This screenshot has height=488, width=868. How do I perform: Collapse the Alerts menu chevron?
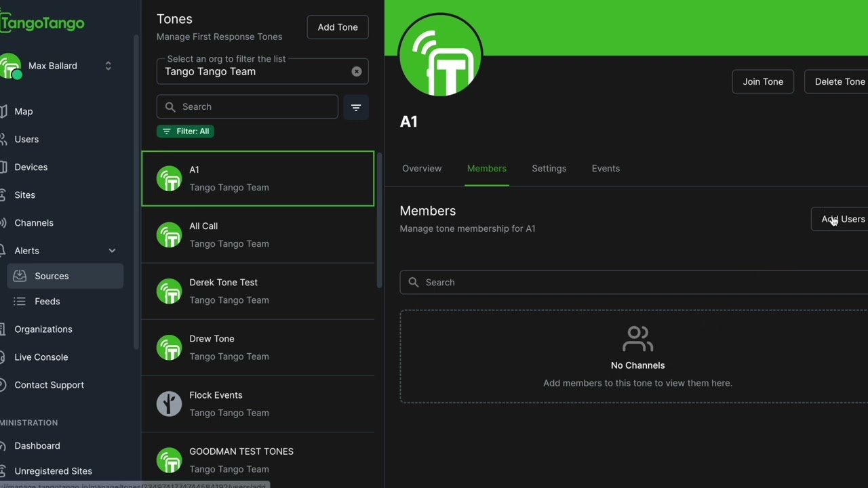click(x=112, y=251)
